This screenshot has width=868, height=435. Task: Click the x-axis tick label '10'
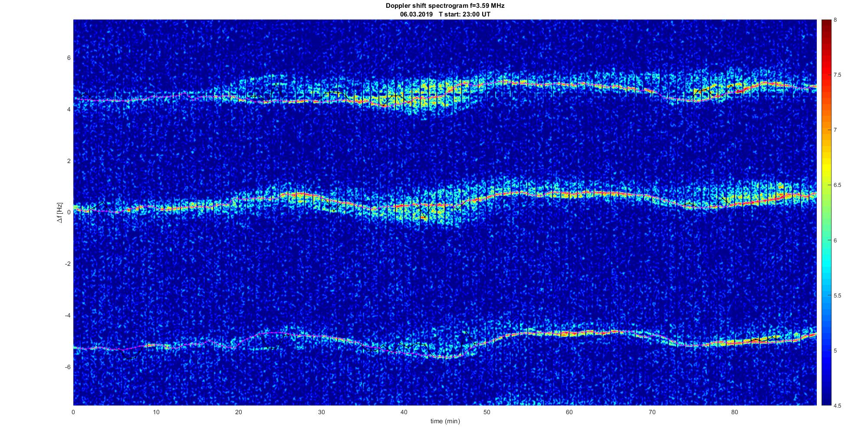pos(156,412)
